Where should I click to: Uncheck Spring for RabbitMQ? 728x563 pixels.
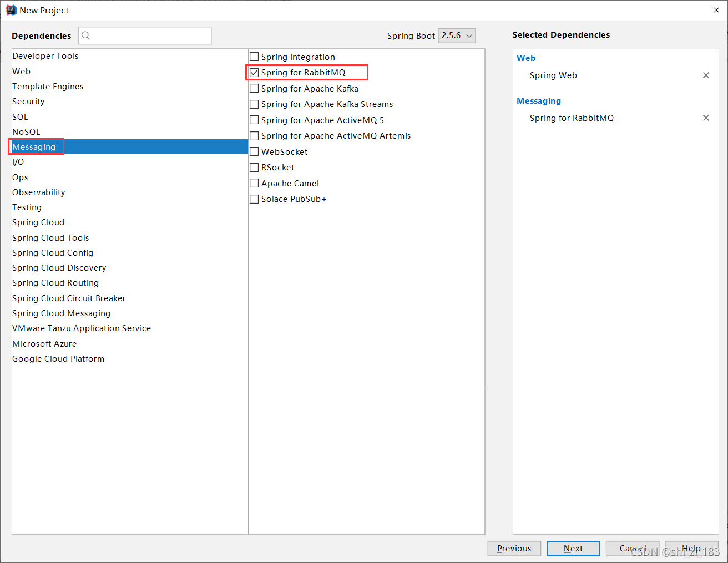point(254,73)
